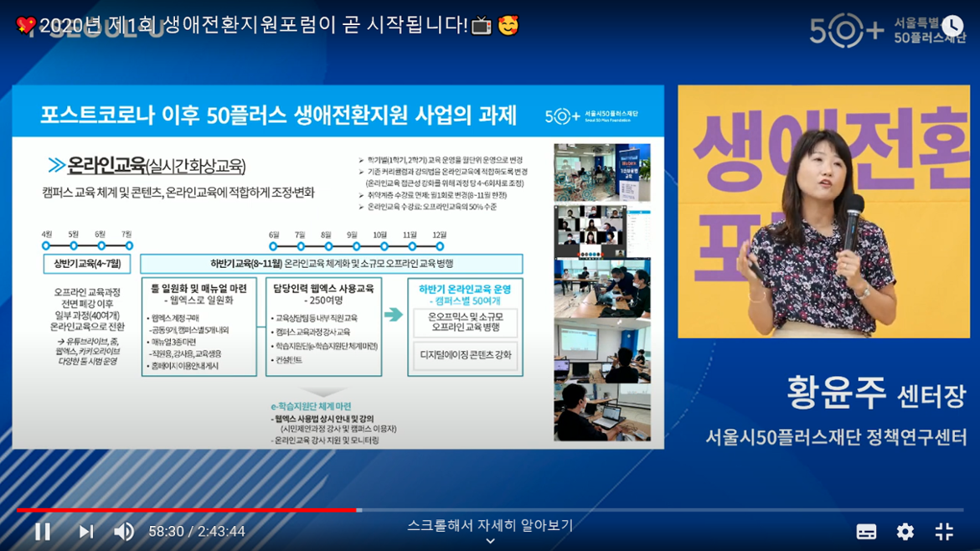
Task: Exit fullscreen mode
Action: [944, 532]
